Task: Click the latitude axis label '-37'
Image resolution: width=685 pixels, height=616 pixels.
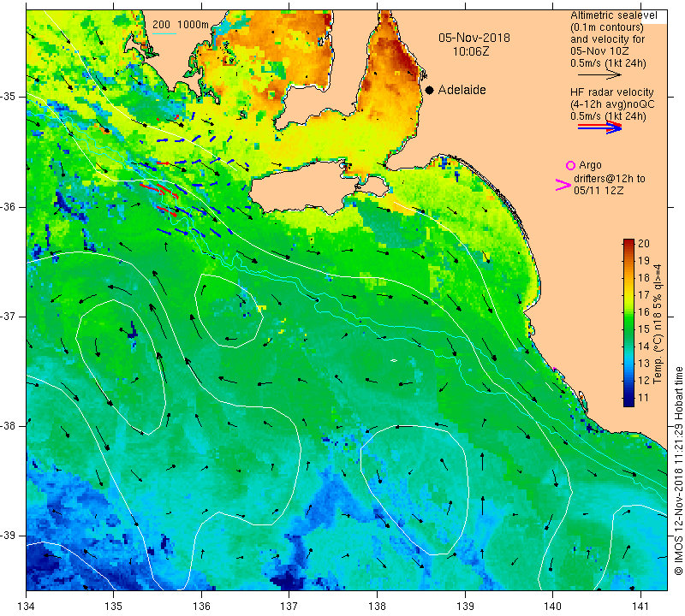Action: coord(9,316)
